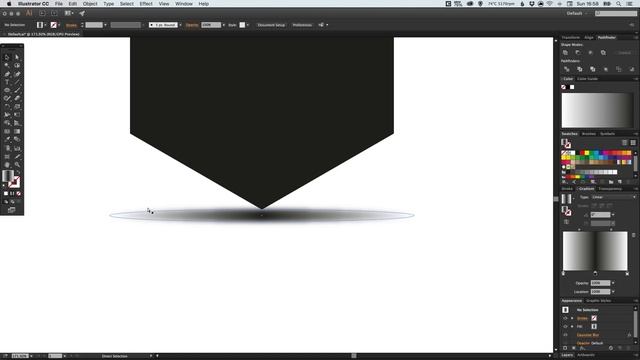Select the Ellipse shape tool
Screen dimensions: 640x360
[7, 90]
